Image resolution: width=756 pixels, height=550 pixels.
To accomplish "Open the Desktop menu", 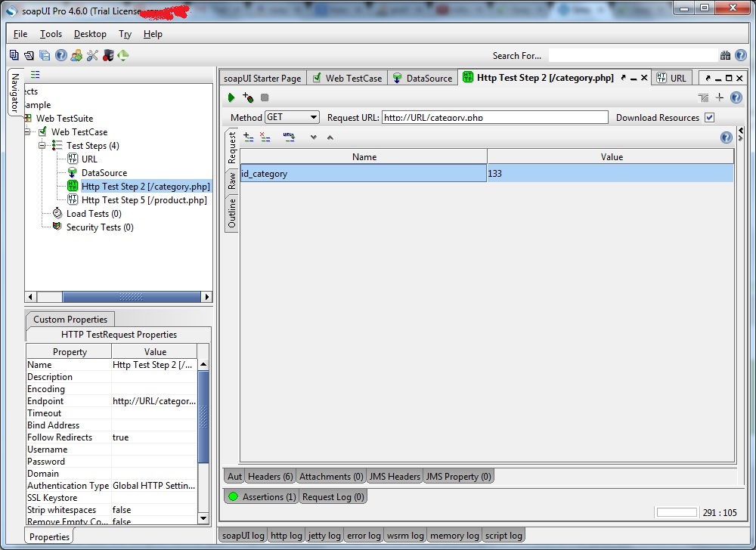I will (90, 34).
